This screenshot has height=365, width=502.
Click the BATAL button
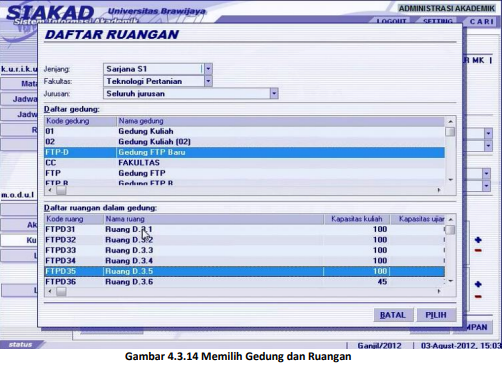click(x=393, y=315)
